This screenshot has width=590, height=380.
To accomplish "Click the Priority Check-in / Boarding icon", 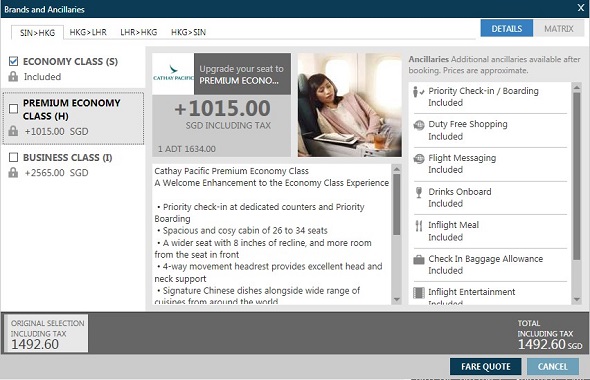I will coord(418,91).
